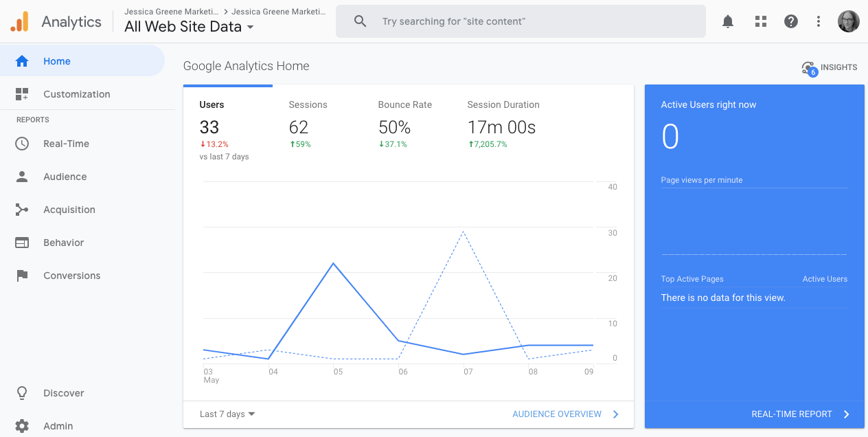Image resolution: width=868 pixels, height=437 pixels.
Task: Click the Page views per minute label
Action: point(702,180)
